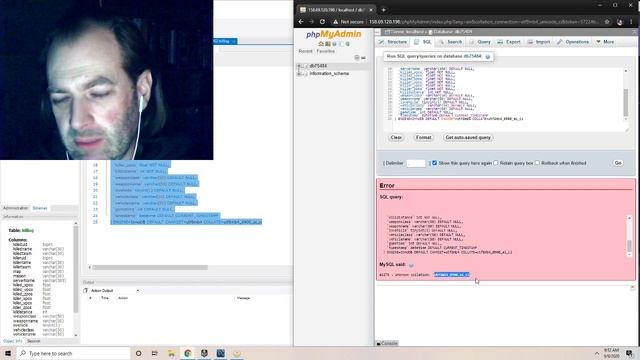Click the Database db75484 breadcrumb link
The image size is (640, 360).
click(x=450, y=32)
